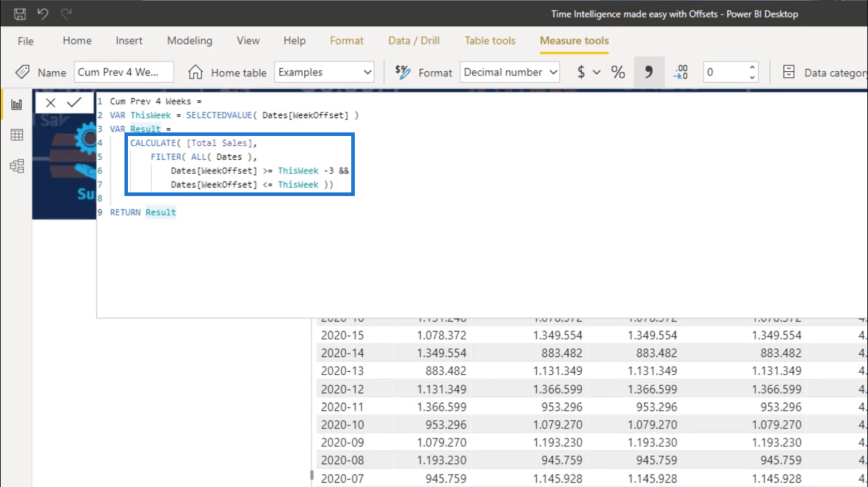Image resolution: width=868 pixels, height=487 pixels.
Task: Switch to Data view in sidebar
Action: [x=17, y=135]
